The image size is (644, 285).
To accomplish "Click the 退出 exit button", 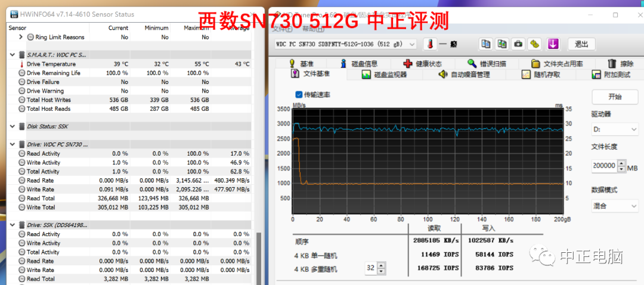I will click(581, 44).
